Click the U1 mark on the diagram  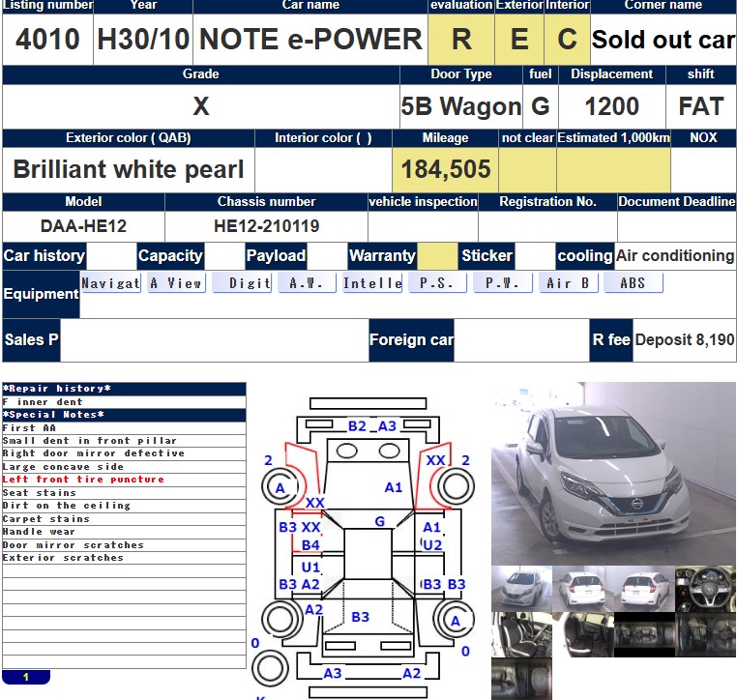[x=310, y=567]
